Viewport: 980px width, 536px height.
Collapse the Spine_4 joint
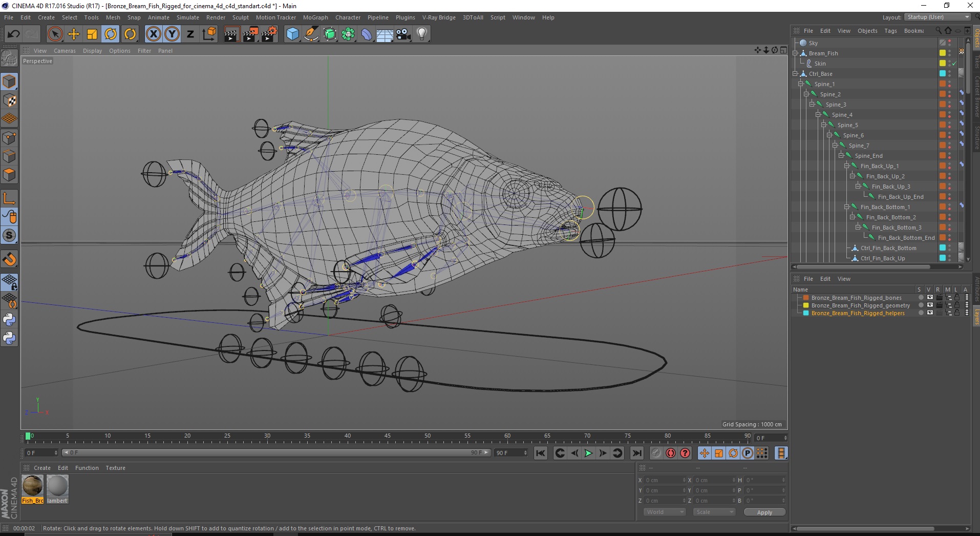click(x=818, y=115)
